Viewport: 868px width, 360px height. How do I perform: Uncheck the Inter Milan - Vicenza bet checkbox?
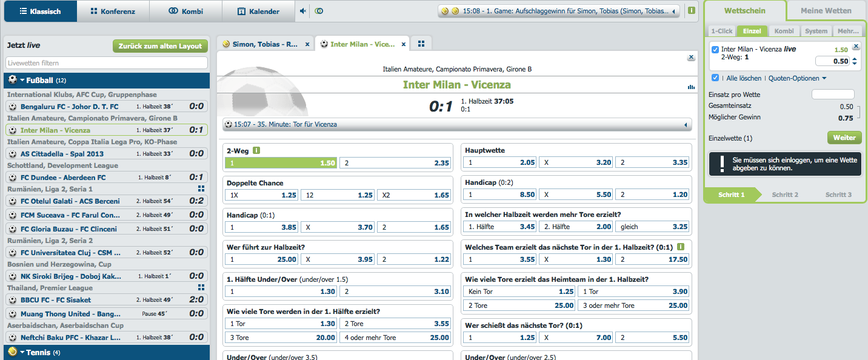pyautogui.click(x=716, y=50)
